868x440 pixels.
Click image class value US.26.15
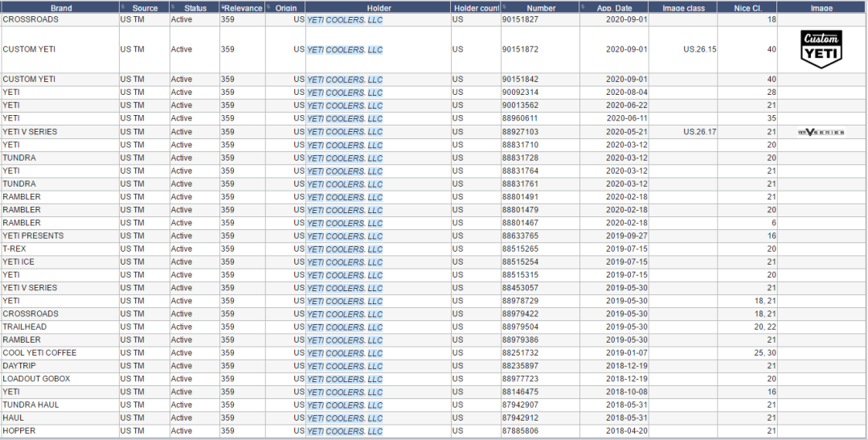tap(700, 49)
